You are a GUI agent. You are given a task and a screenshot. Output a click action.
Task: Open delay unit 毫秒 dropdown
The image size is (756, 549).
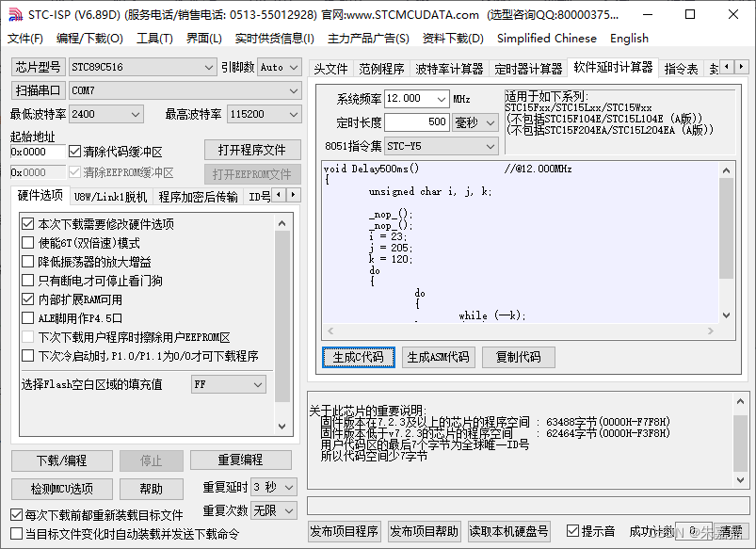pyautogui.click(x=475, y=122)
